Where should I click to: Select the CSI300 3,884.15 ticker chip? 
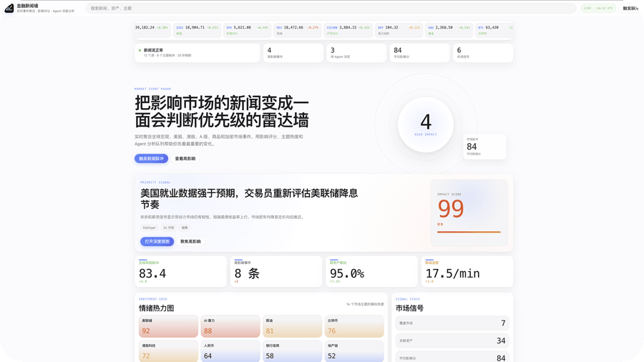[348, 30]
